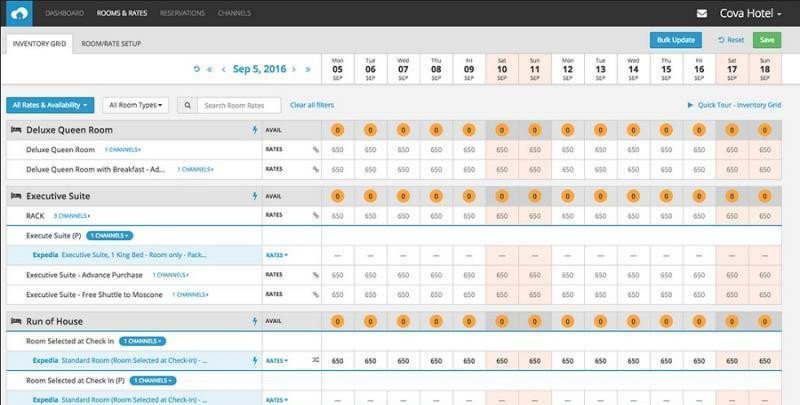Click Monday 05 Sep availability circle for Deluxe Queen
The image size is (800, 405).
click(338, 130)
